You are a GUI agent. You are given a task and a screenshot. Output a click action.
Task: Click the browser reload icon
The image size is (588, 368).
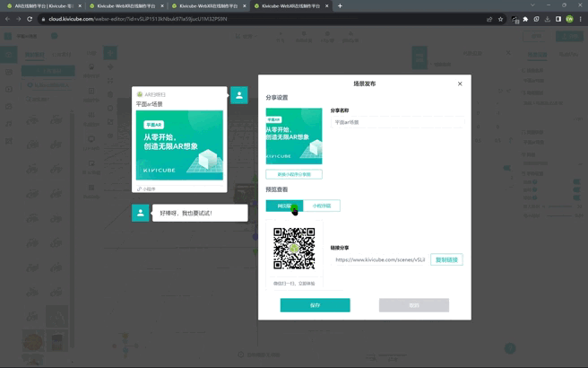click(30, 19)
